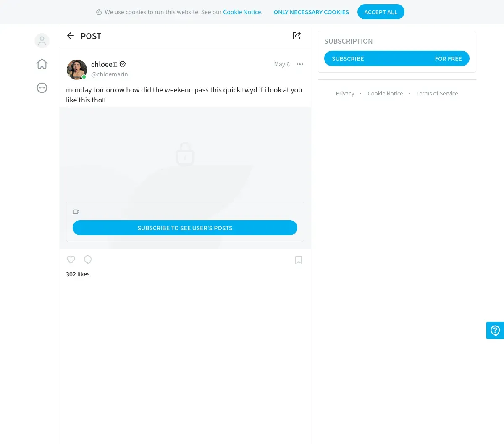Go back with the arrow beside POST

(x=71, y=36)
